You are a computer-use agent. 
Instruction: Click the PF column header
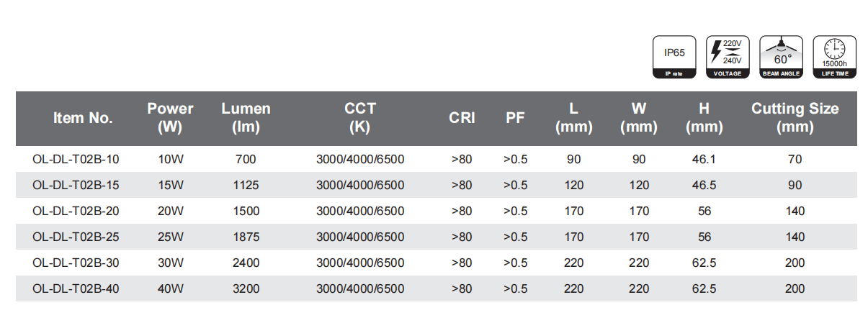pyautogui.click(x=515, y=119)
